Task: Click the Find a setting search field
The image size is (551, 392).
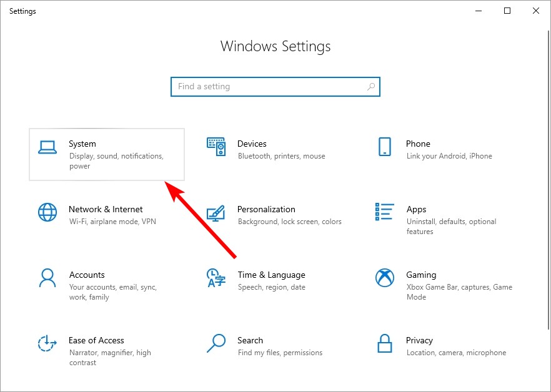Action: click(x=275, y=86)
